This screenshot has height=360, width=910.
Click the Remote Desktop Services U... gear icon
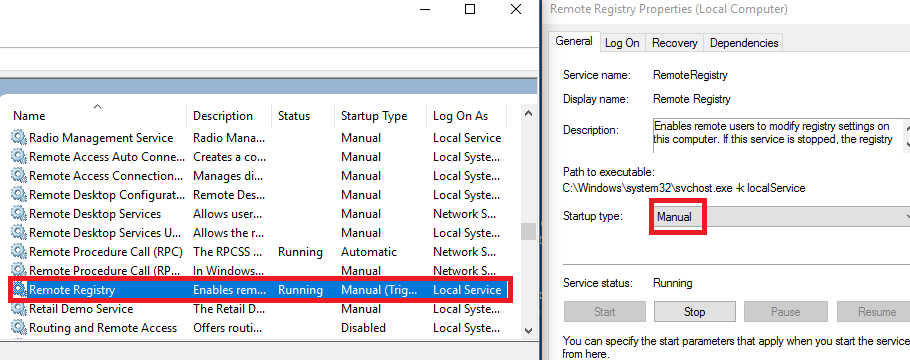click(x=19, y=233)
